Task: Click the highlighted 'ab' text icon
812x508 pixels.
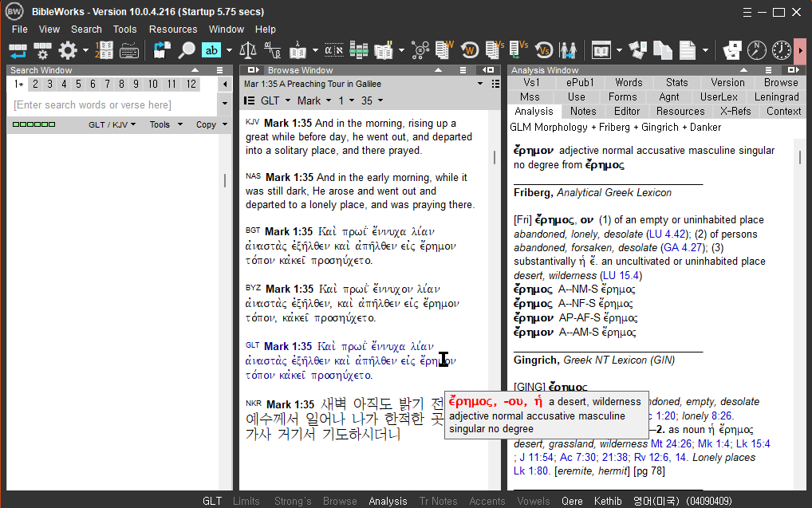Action: [x=211, y=50]
